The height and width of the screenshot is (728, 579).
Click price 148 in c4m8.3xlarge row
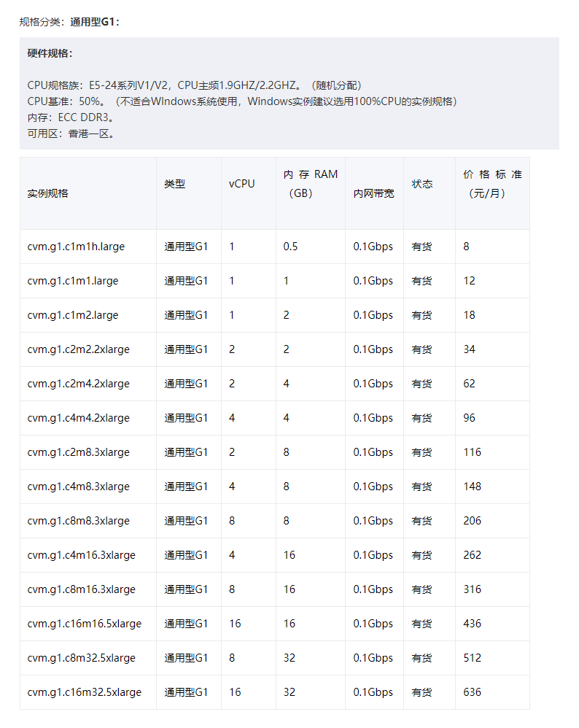coord(473,487)
